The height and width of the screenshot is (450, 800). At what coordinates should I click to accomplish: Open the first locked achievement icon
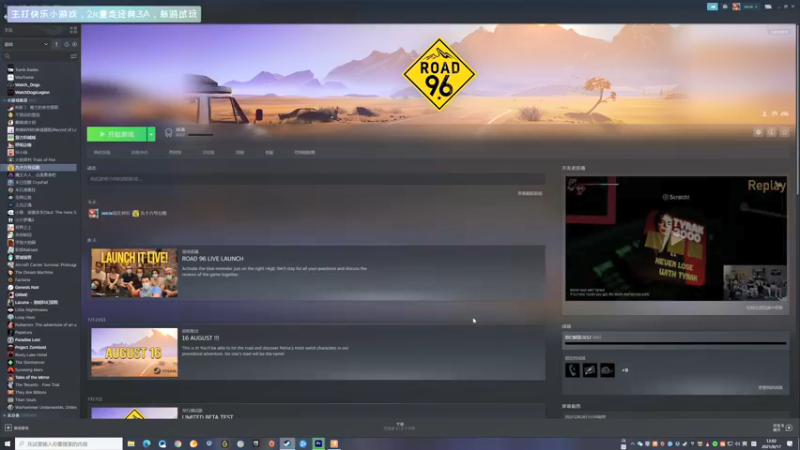pos(572,370)
